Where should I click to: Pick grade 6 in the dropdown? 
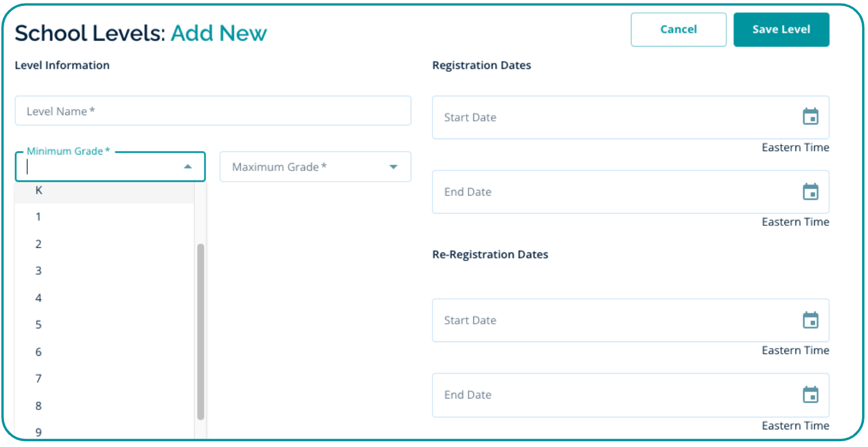pos(39,352)
